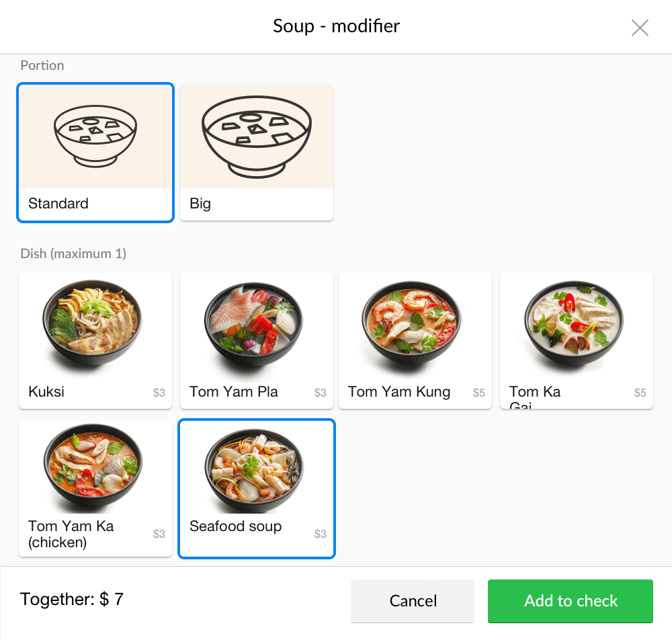Click the $5 price on Tom Yam Kung
The image size is (672, 640).
click(x=478, y=392)
